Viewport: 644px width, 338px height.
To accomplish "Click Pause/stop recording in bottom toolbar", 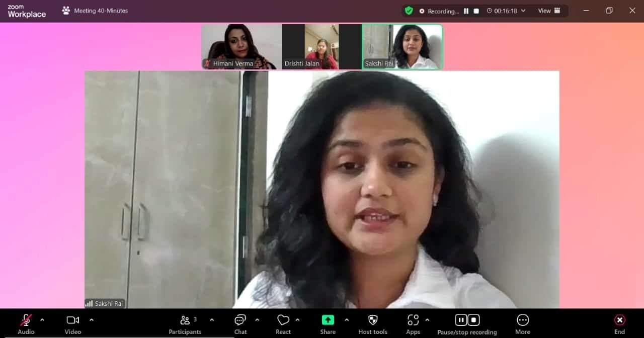I will [467, 320].
